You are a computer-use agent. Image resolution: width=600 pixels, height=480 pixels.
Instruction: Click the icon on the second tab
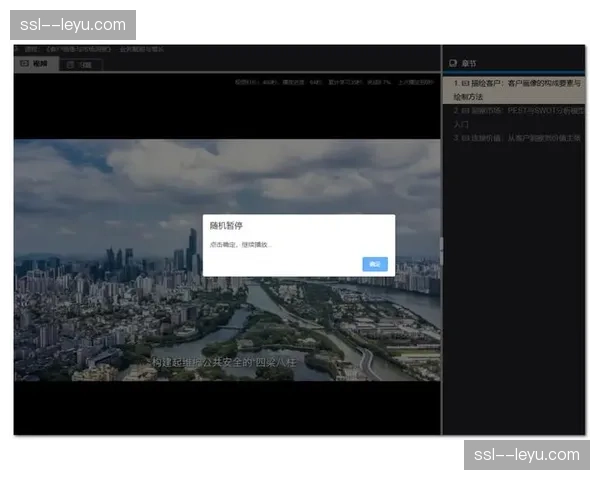pyautogui.click(x=71, y=64)
